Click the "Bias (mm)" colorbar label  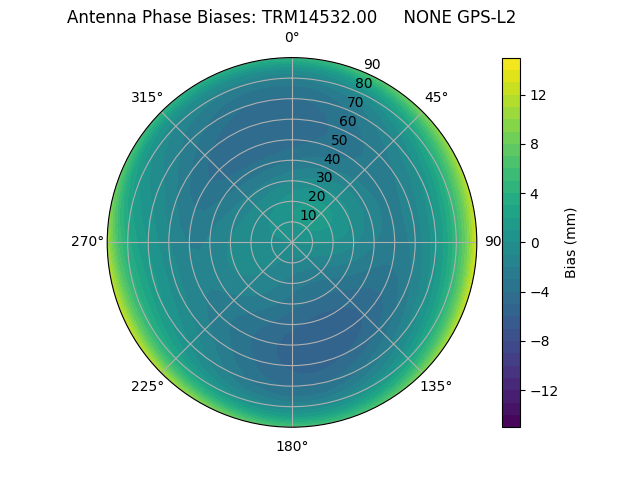(x=571, y=243)
